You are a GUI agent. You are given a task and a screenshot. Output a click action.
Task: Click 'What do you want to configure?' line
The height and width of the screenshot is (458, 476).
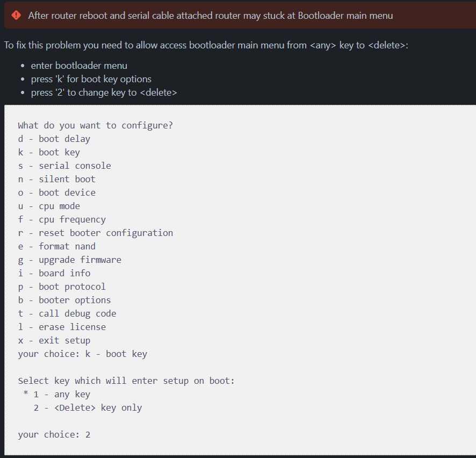[x=95, y=125]
